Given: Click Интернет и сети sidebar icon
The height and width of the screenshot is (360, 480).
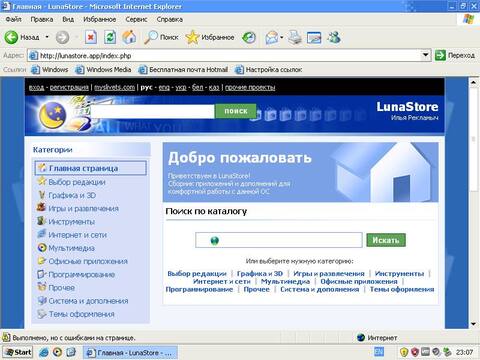Looking at the screenshot, I should point(41,234).
